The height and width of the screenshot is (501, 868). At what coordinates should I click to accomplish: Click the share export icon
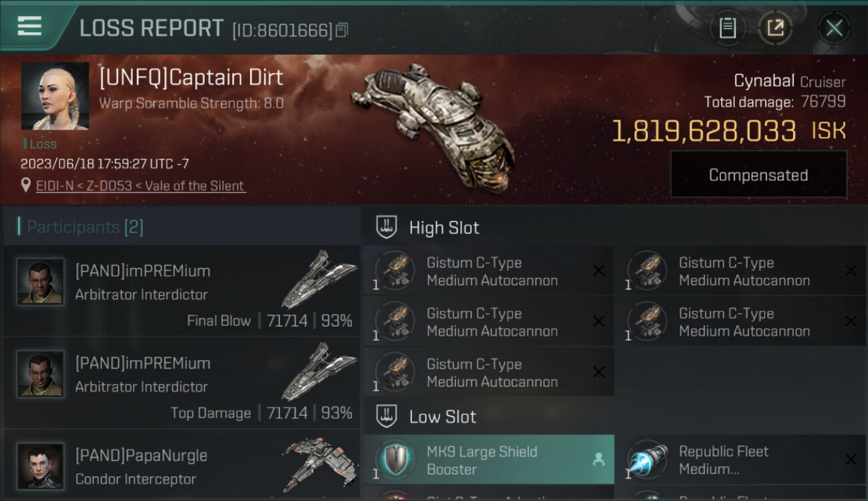(775, 28)
